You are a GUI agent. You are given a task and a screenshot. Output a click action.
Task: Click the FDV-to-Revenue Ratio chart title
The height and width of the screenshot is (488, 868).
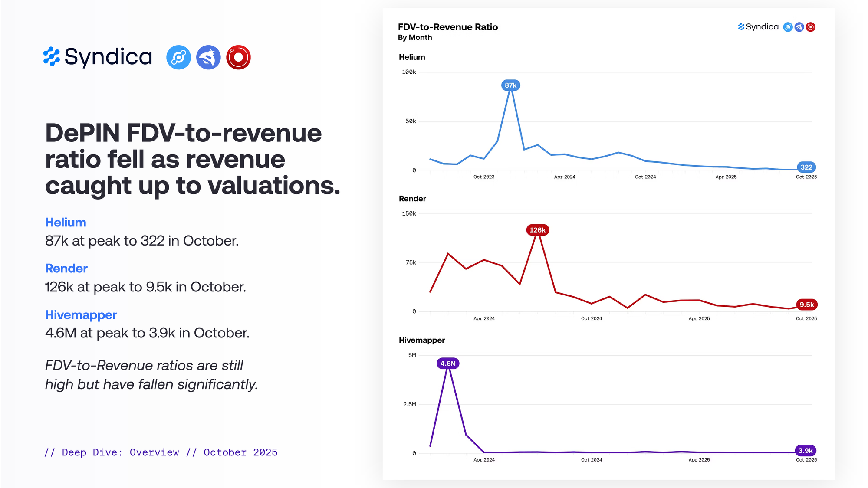pyautogui.click(x=447, y=27)
